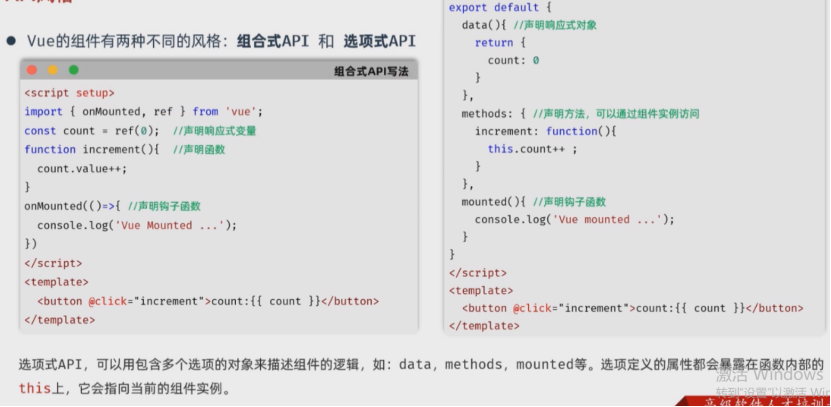Click the green dot on 组合式API写法 window
The height and width of the screenshot is (407, 831).
[74, 70]
